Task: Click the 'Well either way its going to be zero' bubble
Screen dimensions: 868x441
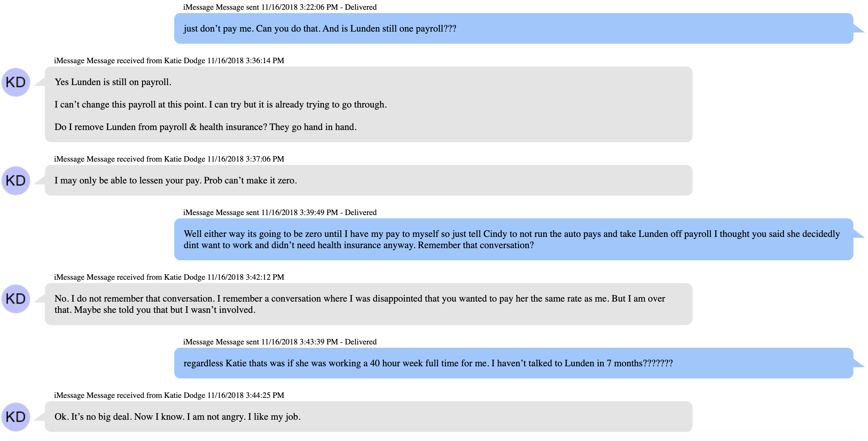Action: point(514,239)
